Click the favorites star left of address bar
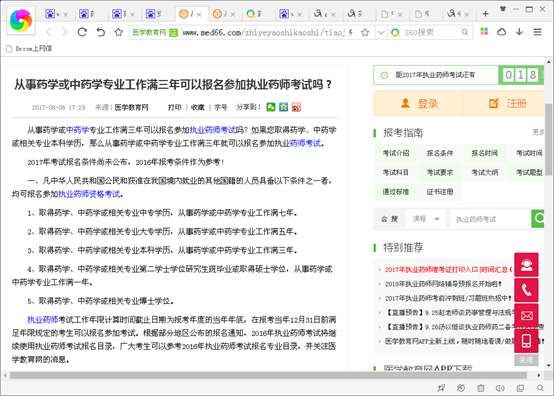The width and height of the screenshot is (554, 396). click(119, 32)
